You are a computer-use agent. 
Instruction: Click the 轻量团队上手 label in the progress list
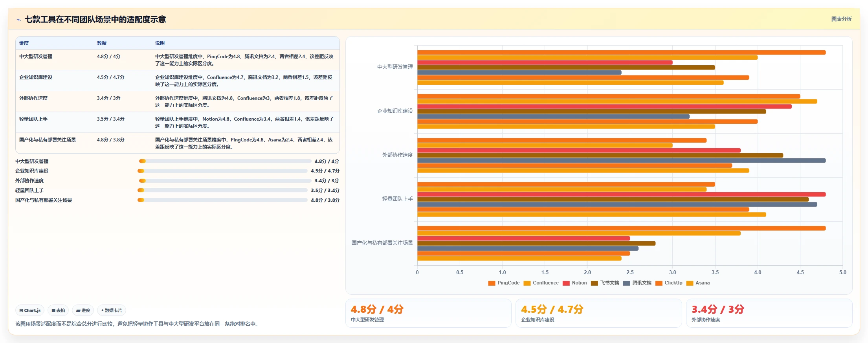[x=29, y=191]
